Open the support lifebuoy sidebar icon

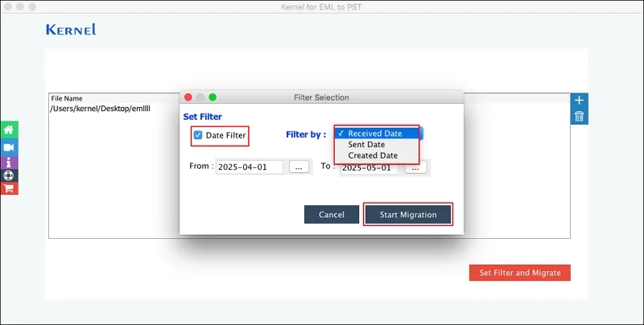9,175
